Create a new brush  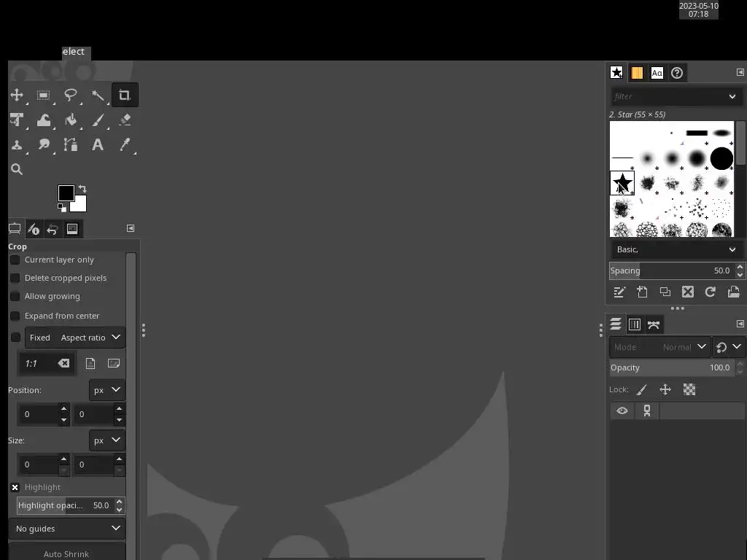click(642, 292)
